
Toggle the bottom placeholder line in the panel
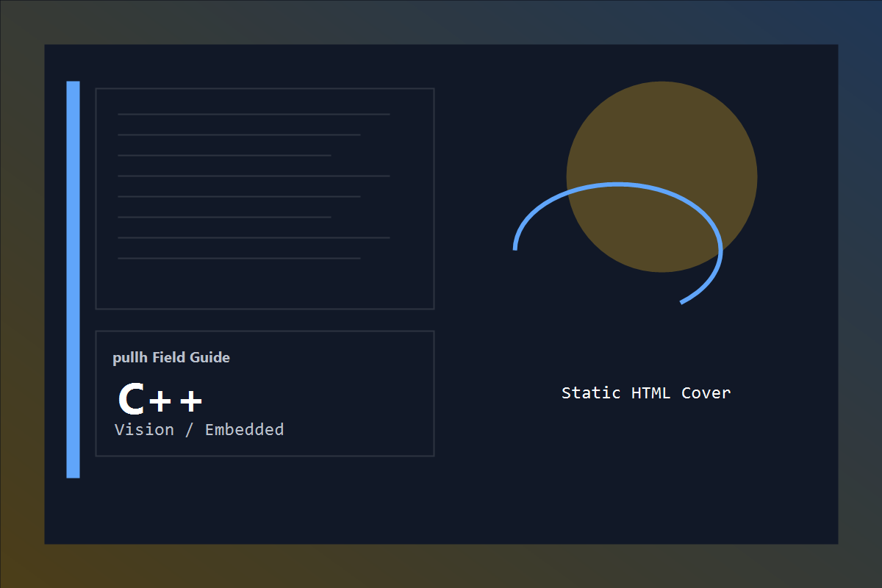click(x=239, y=259)
